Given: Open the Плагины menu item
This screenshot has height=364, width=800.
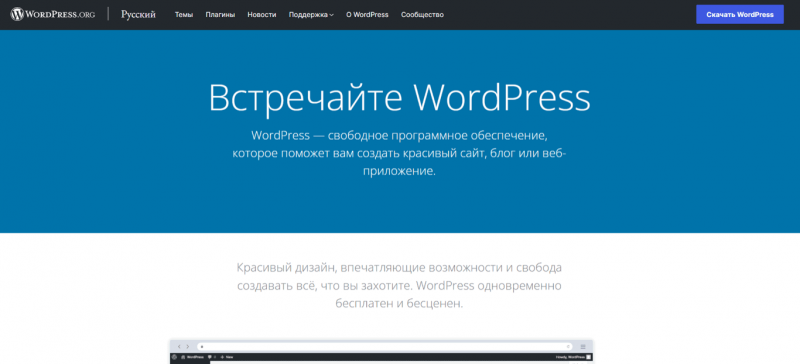Looking at the screenshot, I should click(x=220, y=15).
